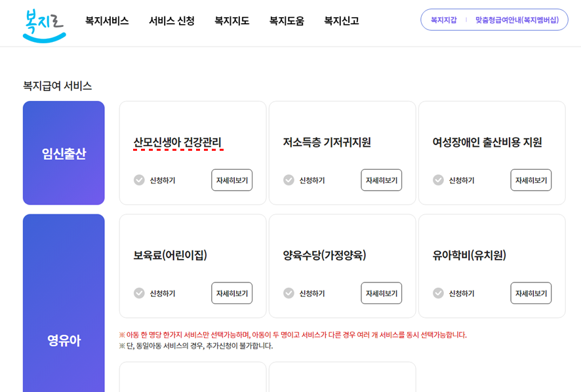Viewport: 581px width, 392px height.
Task: Click the 추가신청이 불가합니다 notice line
Action: [x=195, y=346]
